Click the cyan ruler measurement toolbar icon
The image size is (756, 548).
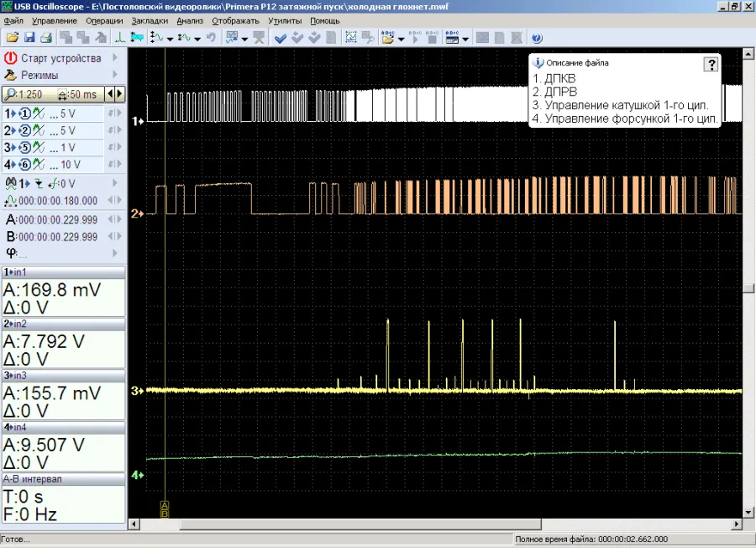pos(137,37)
